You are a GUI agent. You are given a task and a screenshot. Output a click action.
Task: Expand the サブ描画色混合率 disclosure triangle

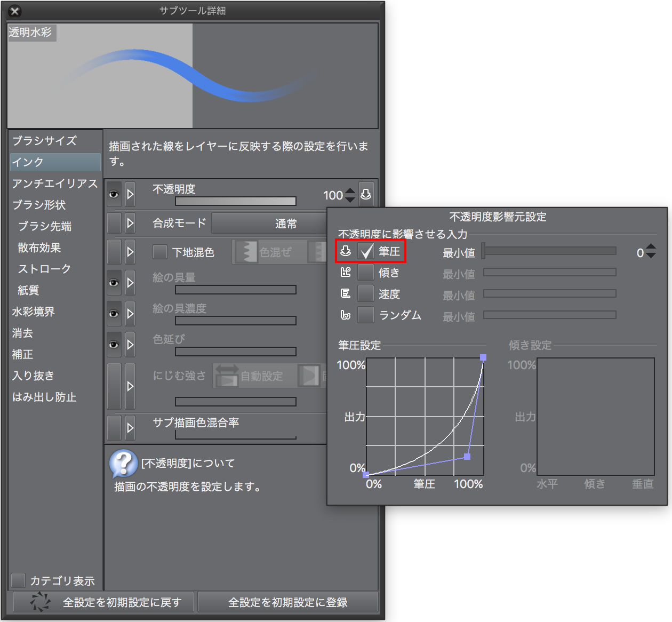[x=130, y=428]
